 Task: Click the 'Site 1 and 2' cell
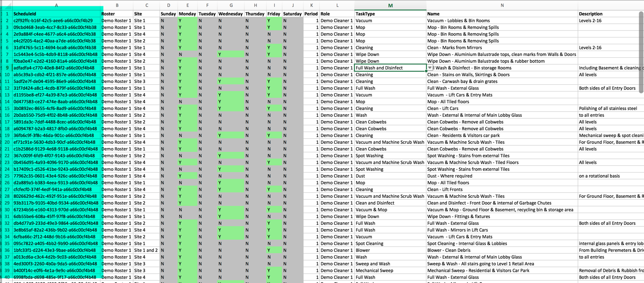pyautogui.click(x=146, y=251)
